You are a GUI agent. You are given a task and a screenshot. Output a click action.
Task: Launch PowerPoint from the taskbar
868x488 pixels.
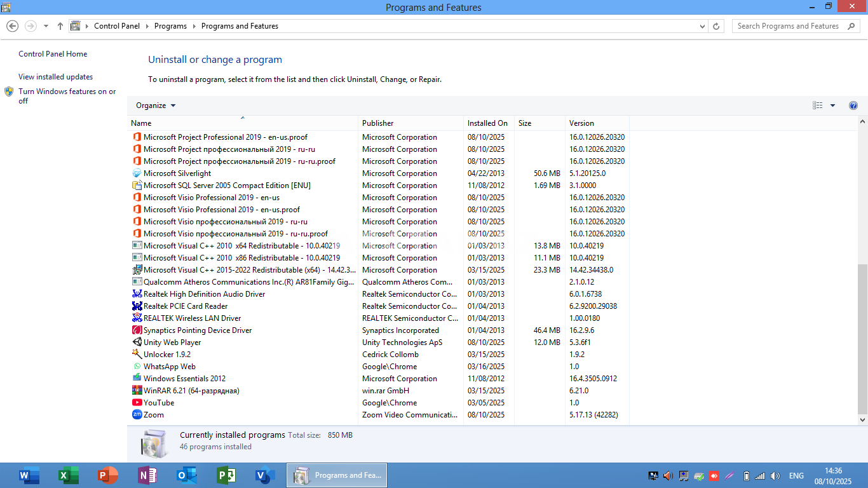coord(108,475)
